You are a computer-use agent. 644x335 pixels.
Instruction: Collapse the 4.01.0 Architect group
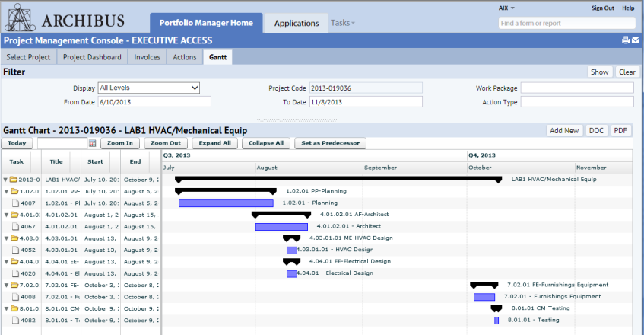tap(6, 215)
